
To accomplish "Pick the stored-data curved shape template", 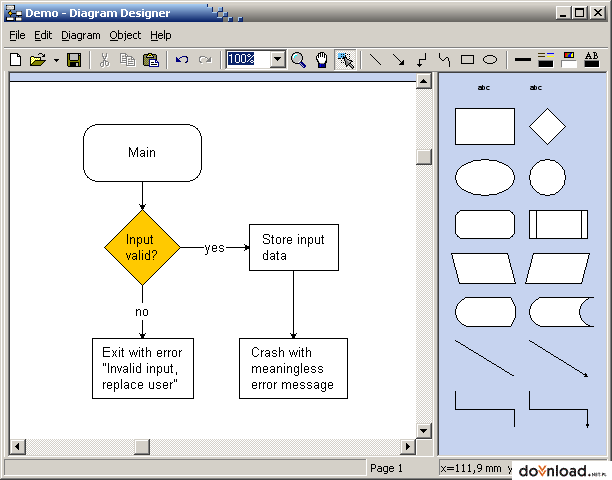I will (562, 312).
